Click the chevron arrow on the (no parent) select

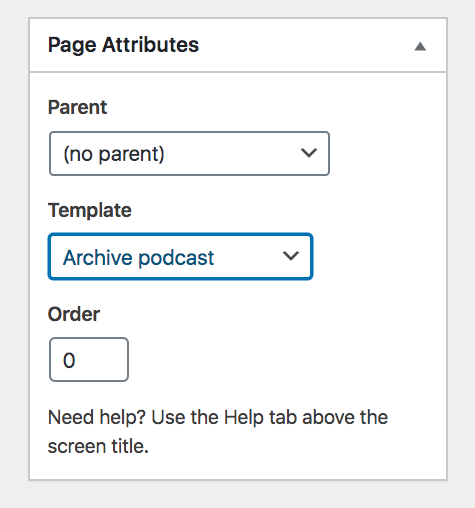309,153
